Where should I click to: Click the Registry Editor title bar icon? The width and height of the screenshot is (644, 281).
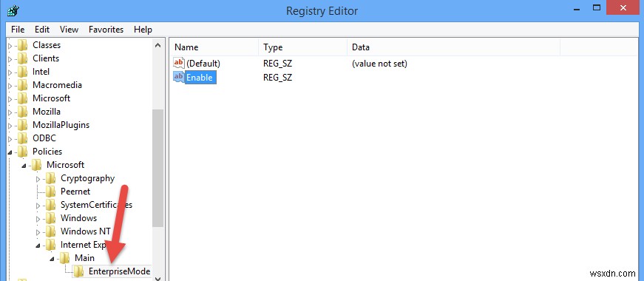click(x=13, y=10)
